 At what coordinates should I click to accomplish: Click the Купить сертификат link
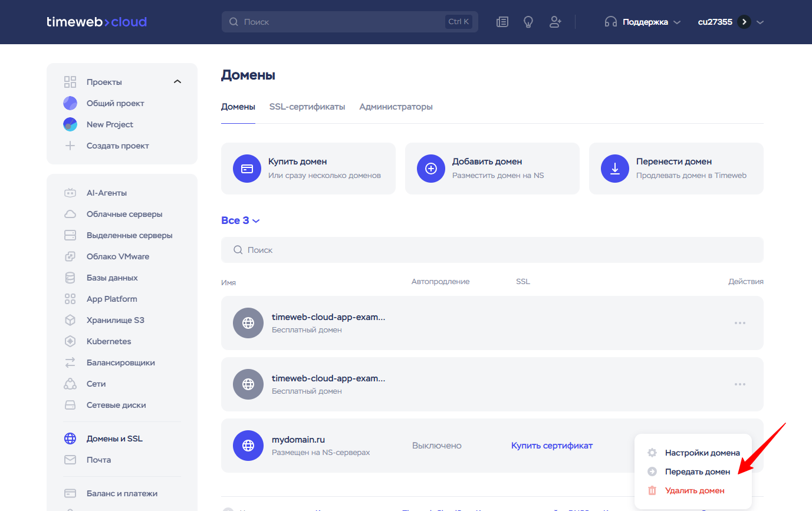[551, 446]
